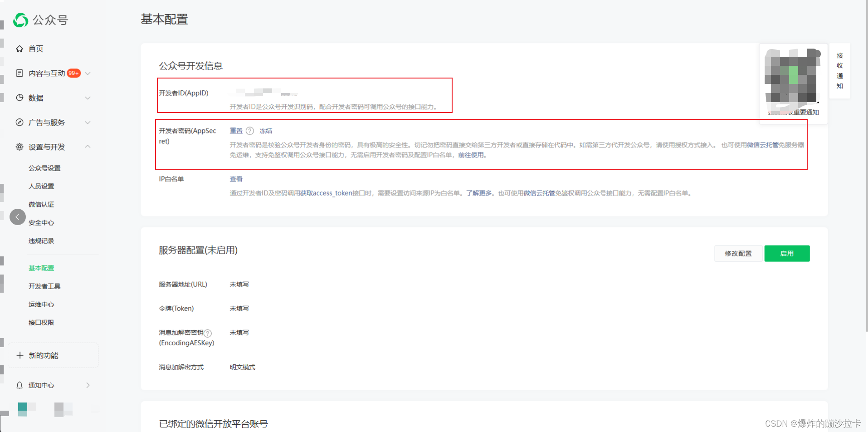Click the 修改配置 button
The width and height of the screenshot is (868, 432).
click(738, 254)
